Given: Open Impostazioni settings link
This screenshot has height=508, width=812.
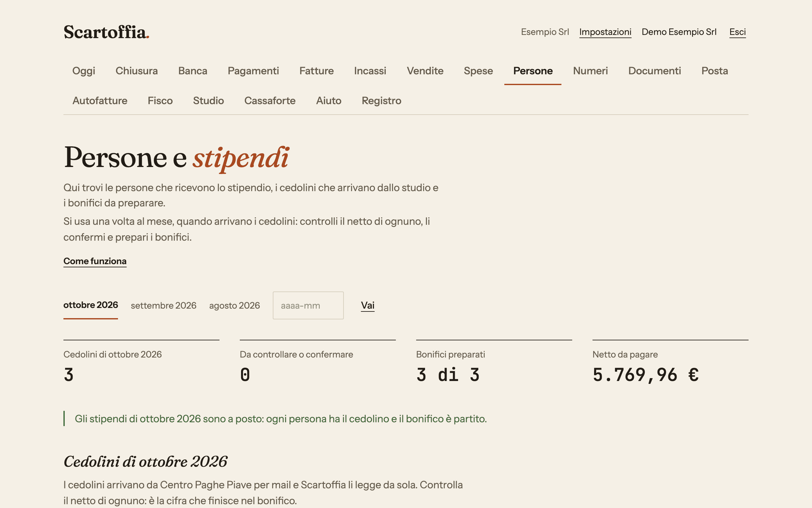Looking at the screenshot, I should point(605,32).
